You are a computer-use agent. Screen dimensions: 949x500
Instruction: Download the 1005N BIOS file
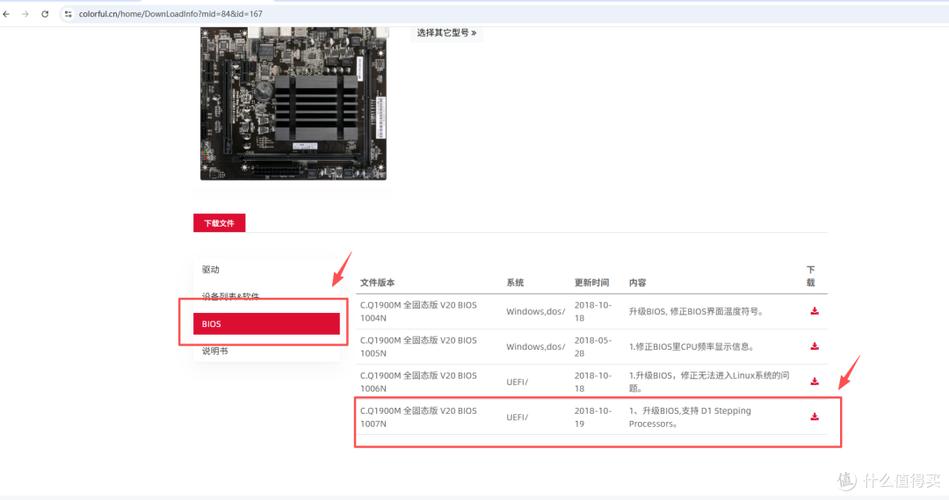point(815,346)
